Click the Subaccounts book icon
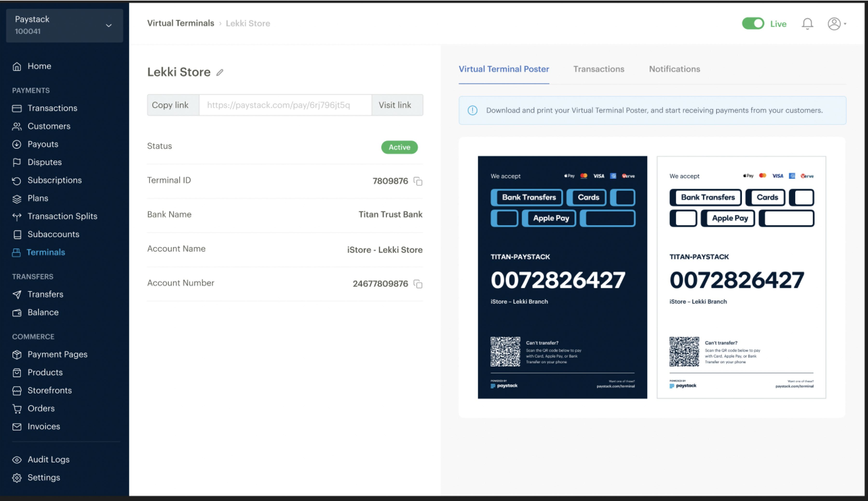 pos(17,234)
